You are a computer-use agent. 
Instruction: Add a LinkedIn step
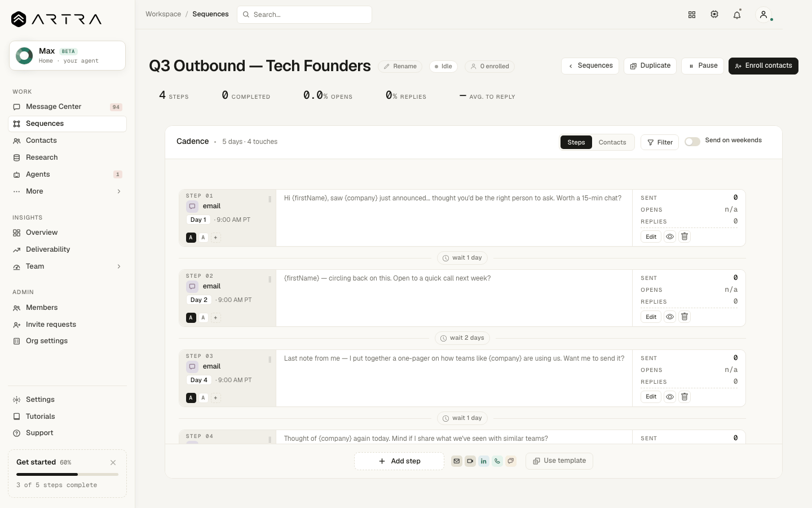(x=484, y=461)
